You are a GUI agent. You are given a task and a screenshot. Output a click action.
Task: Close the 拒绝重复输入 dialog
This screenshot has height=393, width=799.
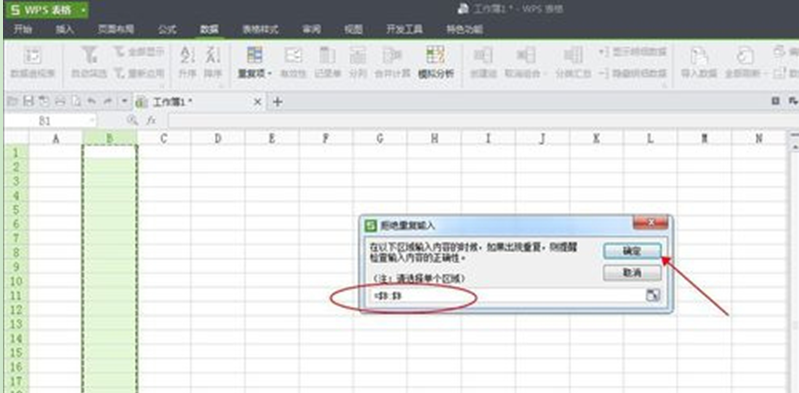point(650,223)
